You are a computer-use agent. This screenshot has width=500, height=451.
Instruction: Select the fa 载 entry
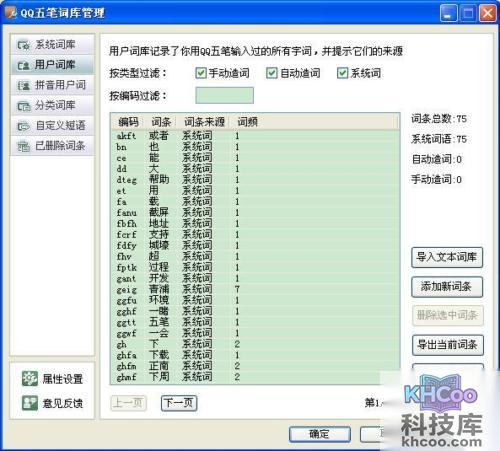(x=255, y=202)
